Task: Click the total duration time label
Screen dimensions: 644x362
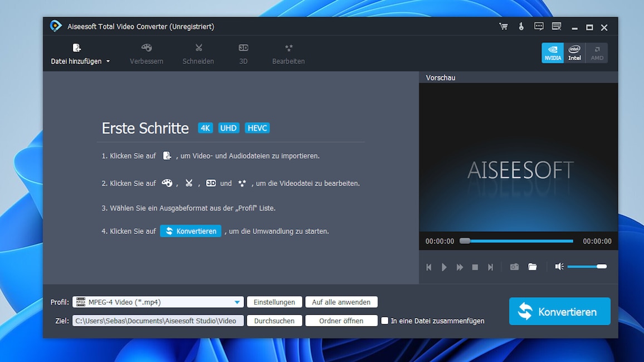Action: 597,241
